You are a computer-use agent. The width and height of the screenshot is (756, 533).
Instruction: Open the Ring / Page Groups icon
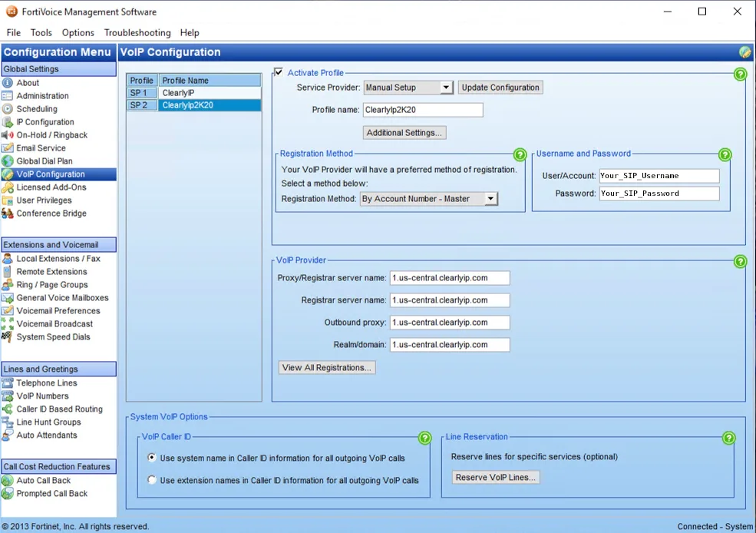pyautogui.click(x=8, y=285)
